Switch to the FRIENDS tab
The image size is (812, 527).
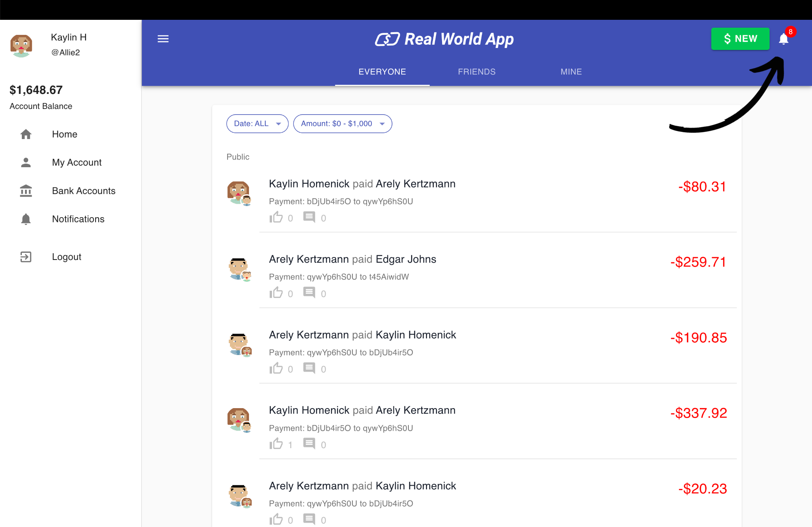click(x=477, y=71)
